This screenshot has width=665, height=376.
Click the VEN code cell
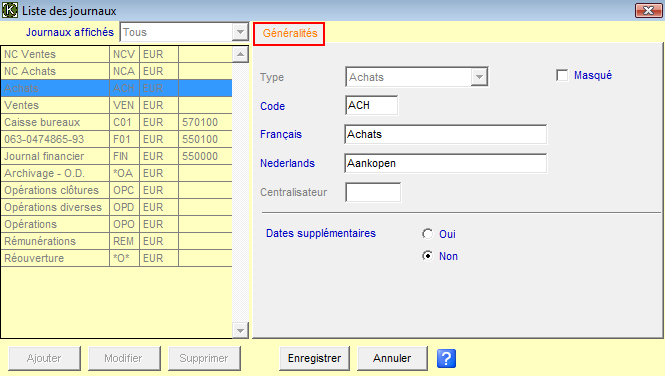pyautogui.click(x=124, y=105)
